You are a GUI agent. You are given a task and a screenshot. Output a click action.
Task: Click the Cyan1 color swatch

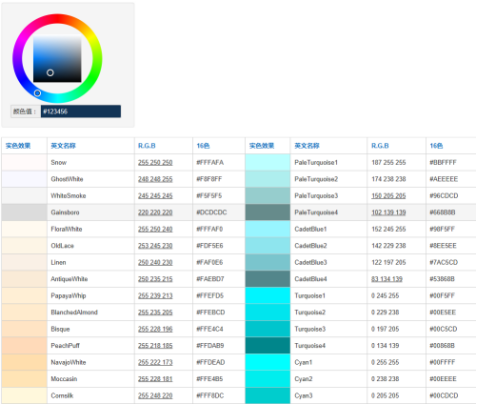click(268, 362)
